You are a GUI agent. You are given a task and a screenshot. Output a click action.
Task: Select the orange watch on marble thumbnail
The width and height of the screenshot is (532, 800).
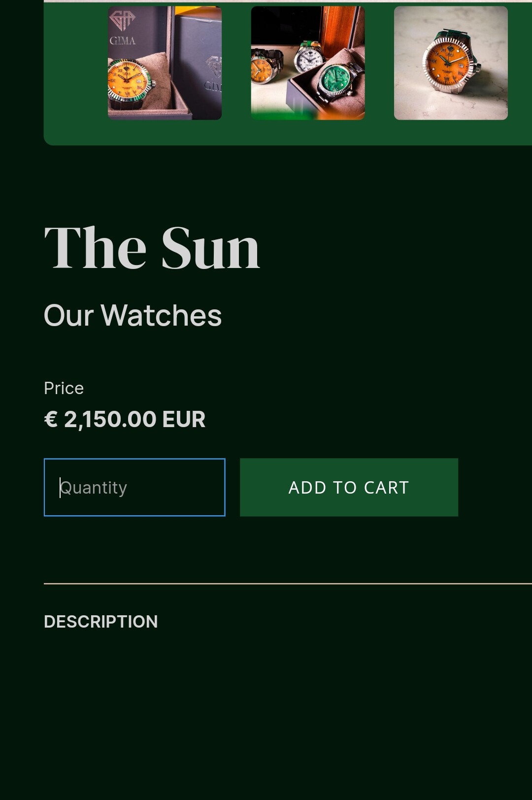click(x=451, y=63)
